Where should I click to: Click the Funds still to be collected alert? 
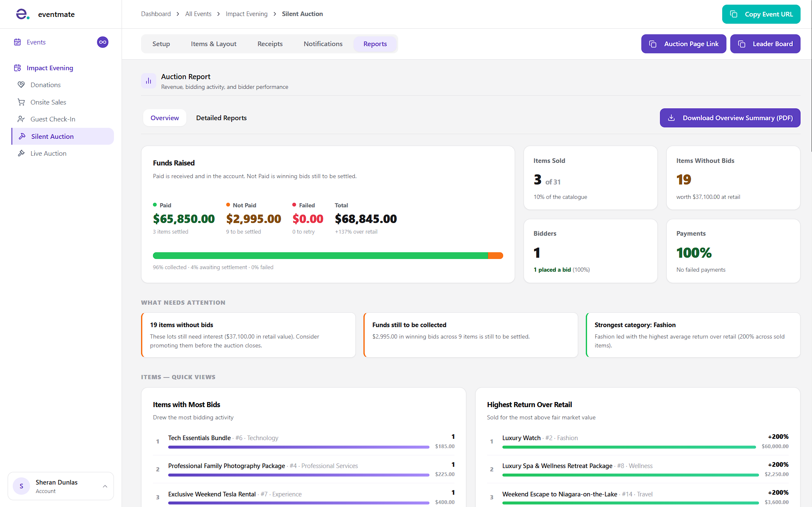(471, 335)
